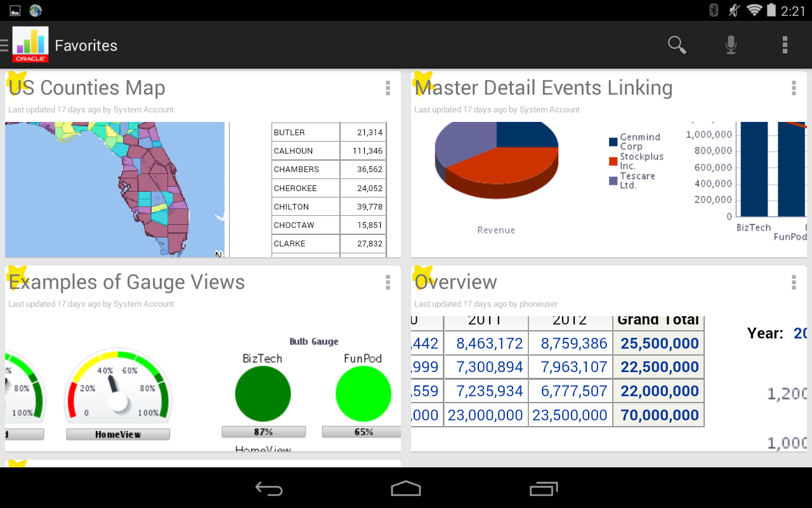Screen dimensions: 812x508
Task: Open the action bar overflow menu
Action: pos(785,45)
